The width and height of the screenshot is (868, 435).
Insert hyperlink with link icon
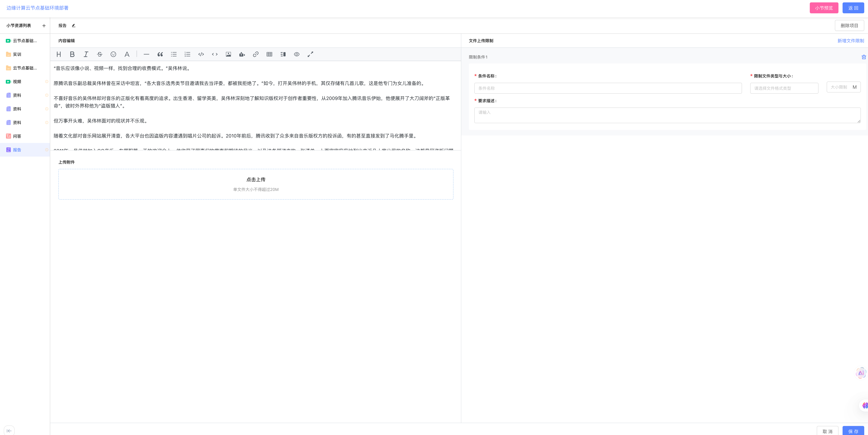click(256, 54)
